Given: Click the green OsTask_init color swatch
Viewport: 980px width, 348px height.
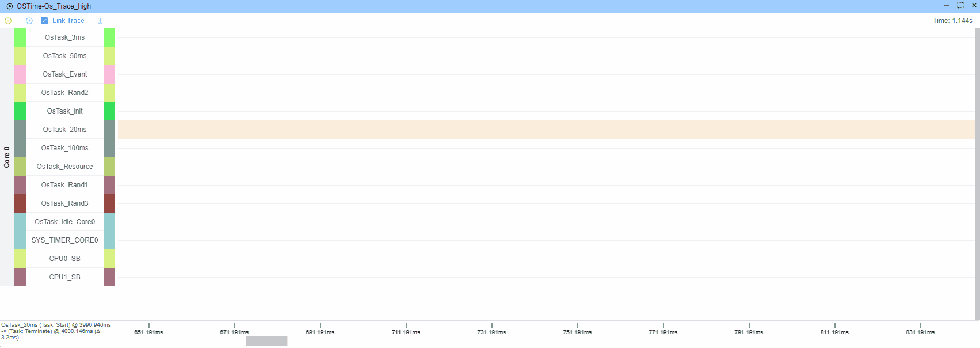Looking at the screenshot, I should coord(20,111).
